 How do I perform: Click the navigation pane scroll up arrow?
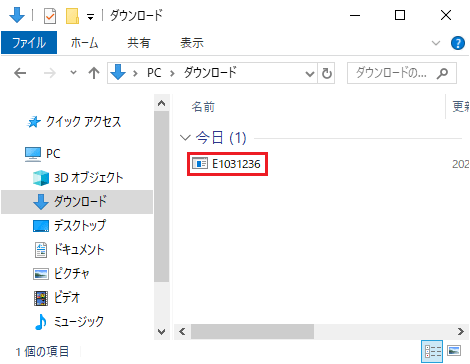pos(162,103)
